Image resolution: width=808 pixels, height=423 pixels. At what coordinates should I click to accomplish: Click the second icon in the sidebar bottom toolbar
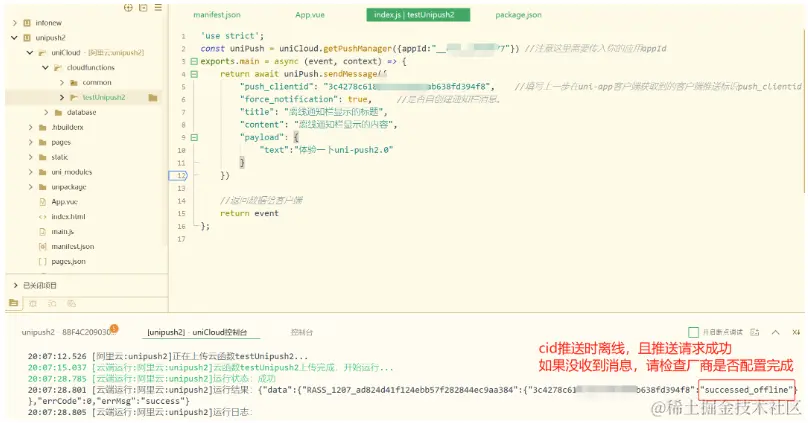32,303
